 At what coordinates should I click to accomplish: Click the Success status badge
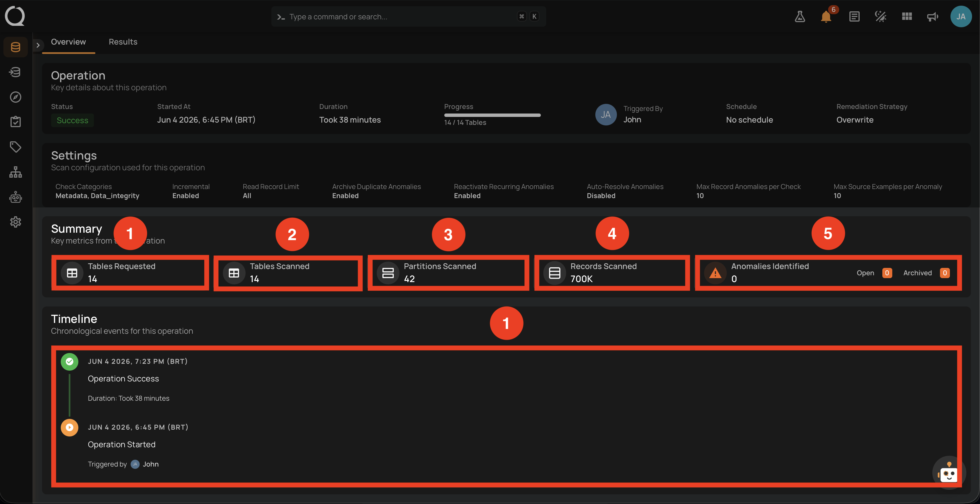[x=72, y=120]
